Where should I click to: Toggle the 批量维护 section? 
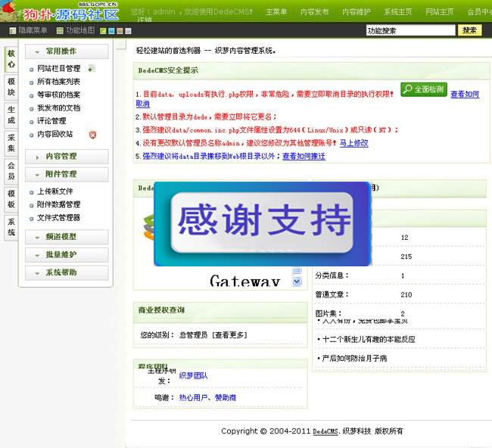pyautogui.click(x=67, y=255)
